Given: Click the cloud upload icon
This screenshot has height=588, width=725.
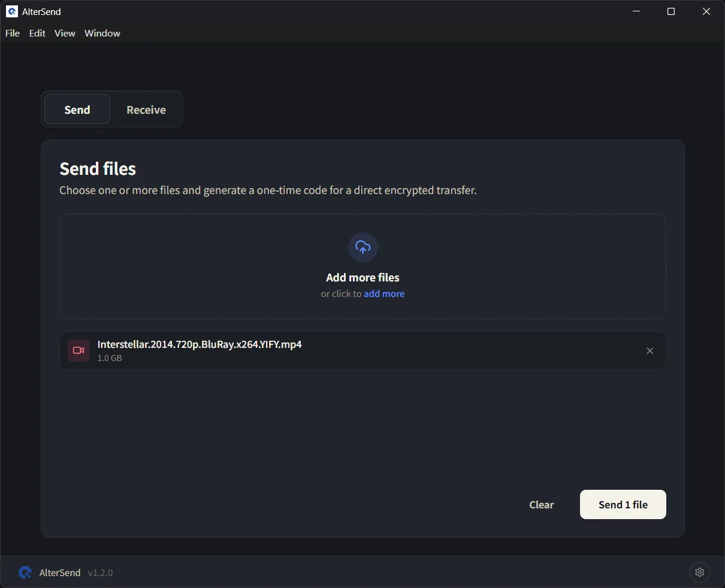Looking at the screenshot, I should 362,247.
